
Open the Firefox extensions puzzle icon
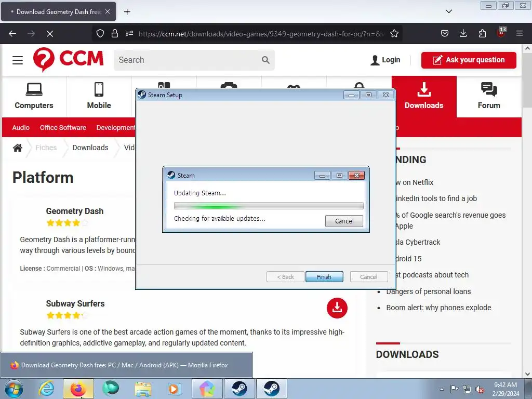[482, 33]
